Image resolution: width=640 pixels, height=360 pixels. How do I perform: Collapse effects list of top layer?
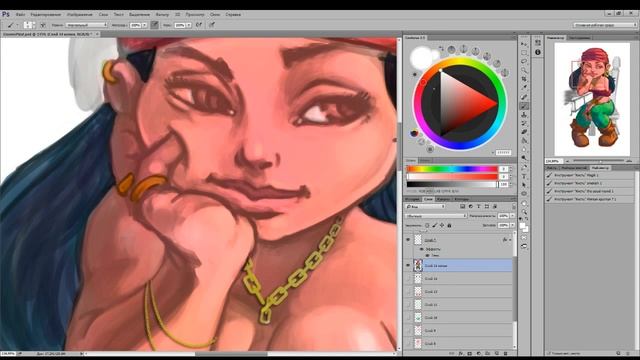[510, 240]
